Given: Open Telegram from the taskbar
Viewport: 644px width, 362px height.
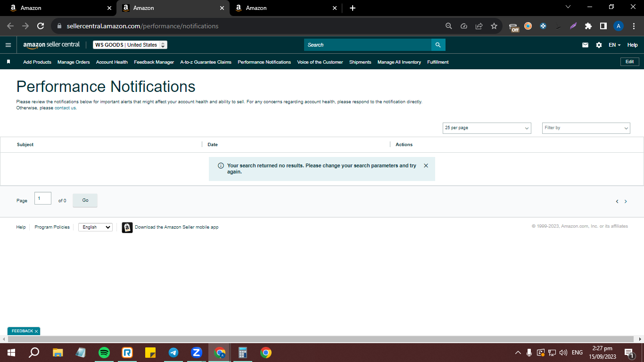Looking at the screenshot, I should (x=173, y=353).
